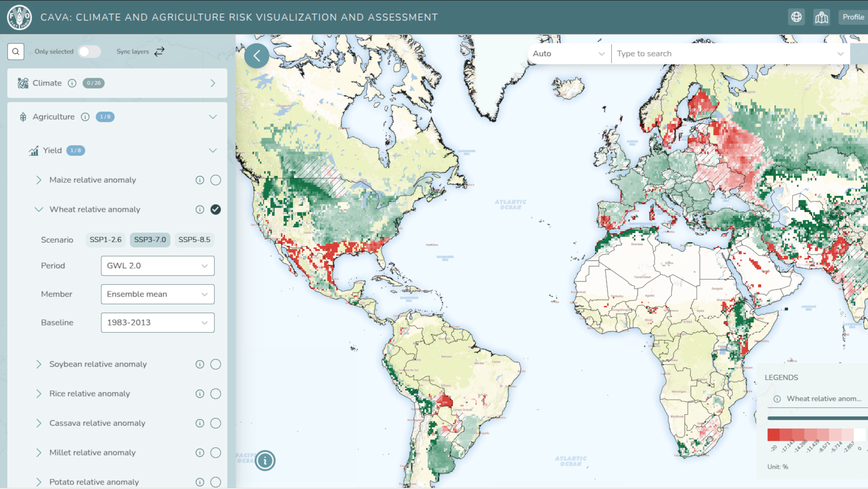Collapse sidebar with round back-arrow button
The image size is (868, 489).
point(256,56)
